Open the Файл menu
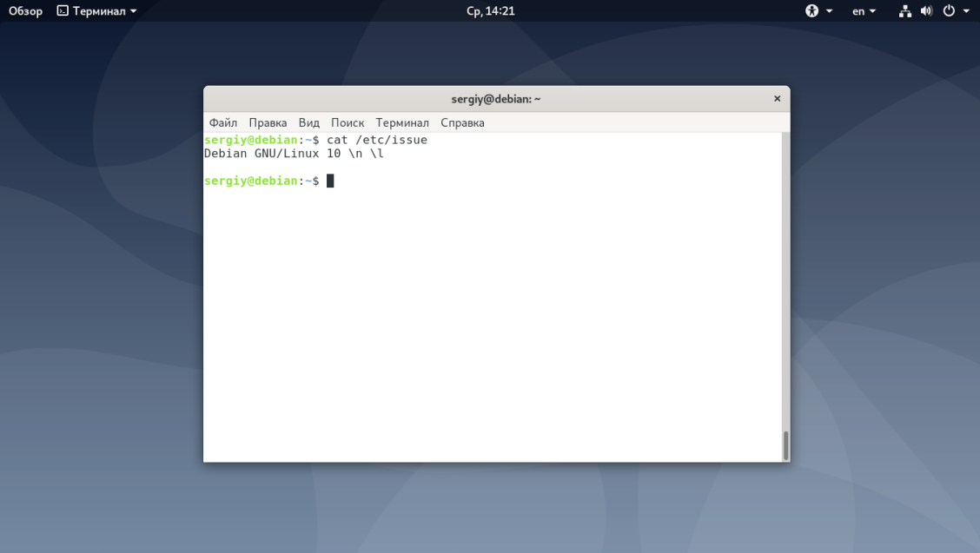This screenshot has height=553, width=980. [x=223, y=122]
